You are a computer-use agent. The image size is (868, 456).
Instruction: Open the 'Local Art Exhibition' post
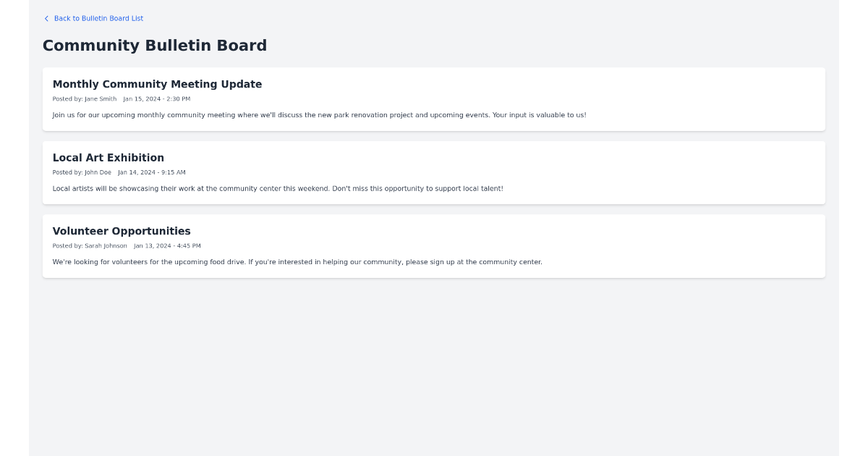[108, 157]
